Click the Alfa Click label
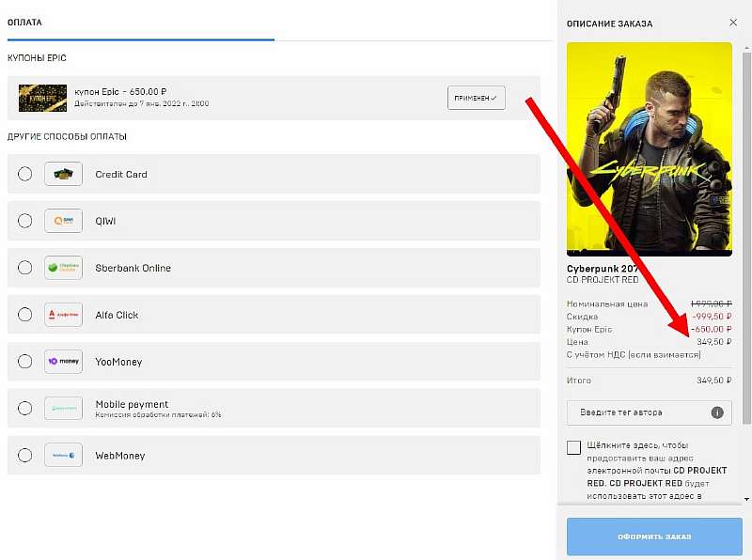The height and width of the screenshot is (560, 752). 117,315
